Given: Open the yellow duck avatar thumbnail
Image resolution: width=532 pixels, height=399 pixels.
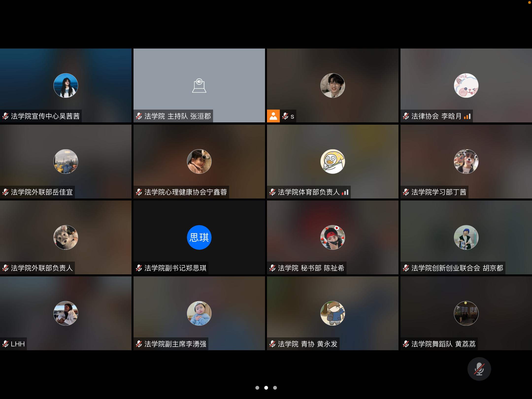Looking at the screenshot, I should (332, 161).
